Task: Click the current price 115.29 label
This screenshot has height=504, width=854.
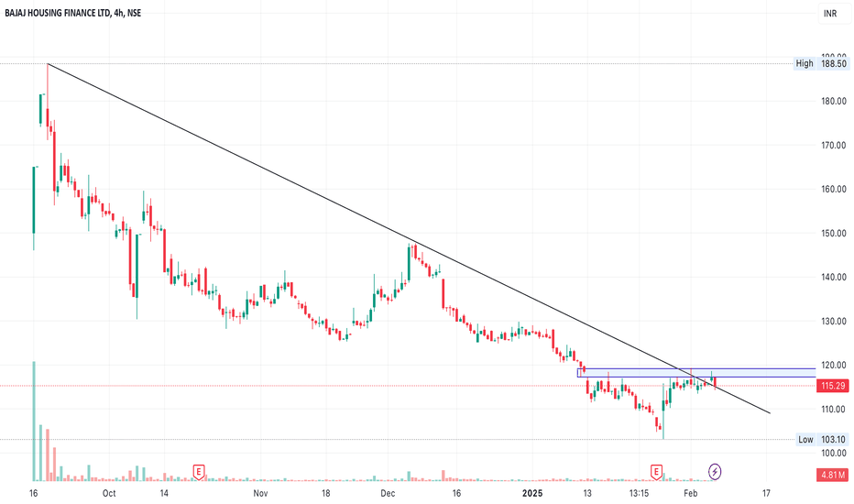Action: pos(833,386)
